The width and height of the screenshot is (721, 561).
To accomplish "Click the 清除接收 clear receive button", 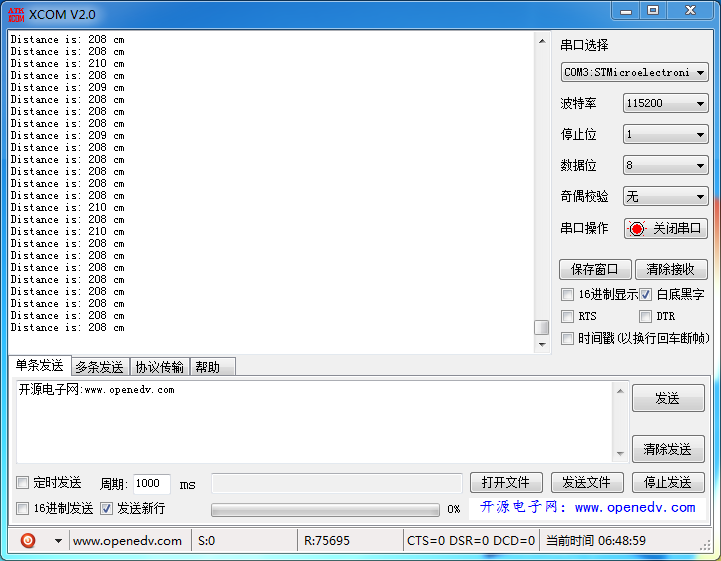I will [671, 269].
